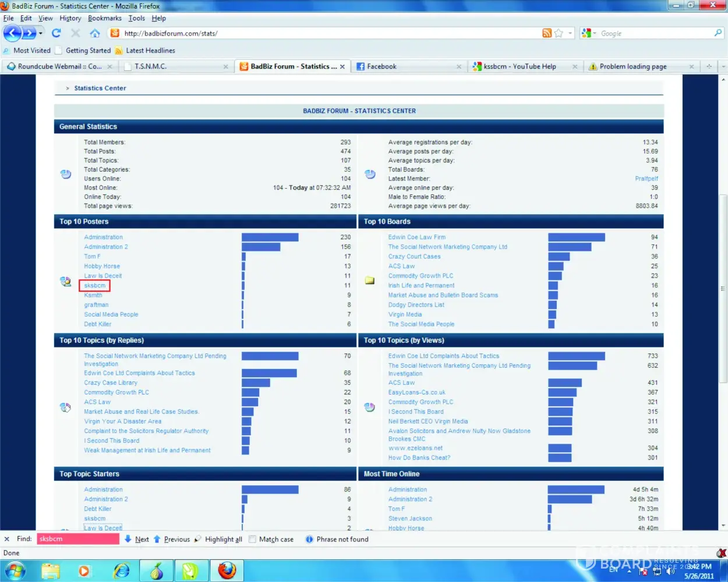Image resolution: width=728 pixels, height=582 pixels.
Task: Open the search engine selector dropdown
Action: (x=594, y=34)
